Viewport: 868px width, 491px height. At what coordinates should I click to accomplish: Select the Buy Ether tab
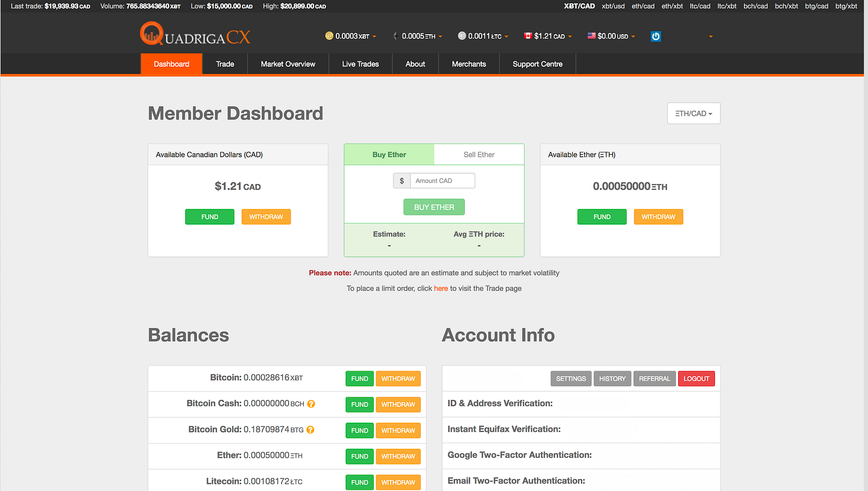390,155
